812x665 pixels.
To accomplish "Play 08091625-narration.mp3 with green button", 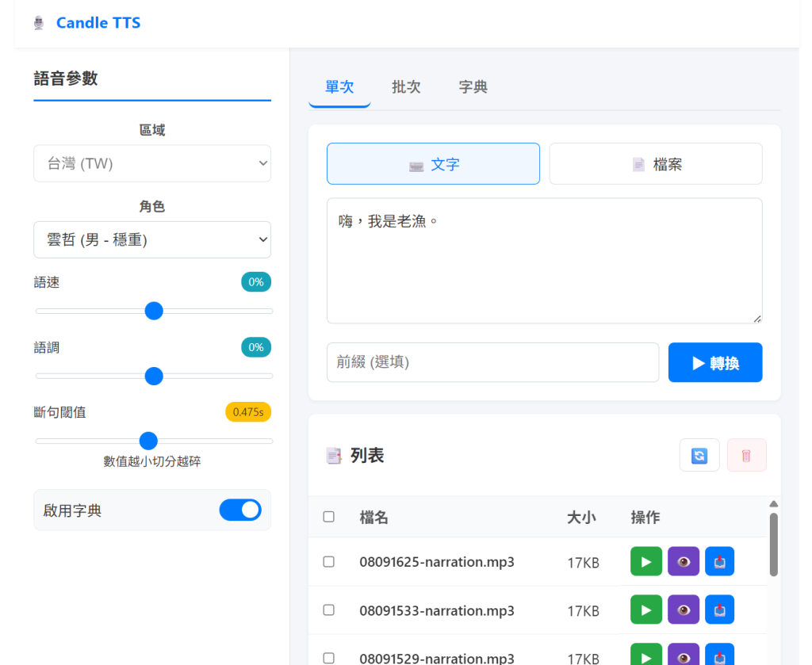I will pyautogui.click(x=645, y=561).
